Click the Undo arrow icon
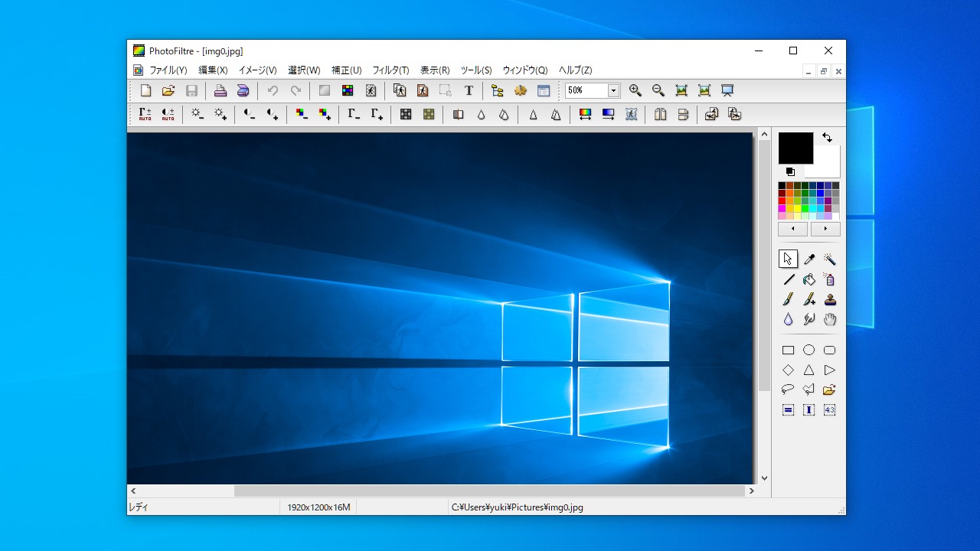Image resolution: width=980 pixels, height=551 pixels. pos(273,90)
